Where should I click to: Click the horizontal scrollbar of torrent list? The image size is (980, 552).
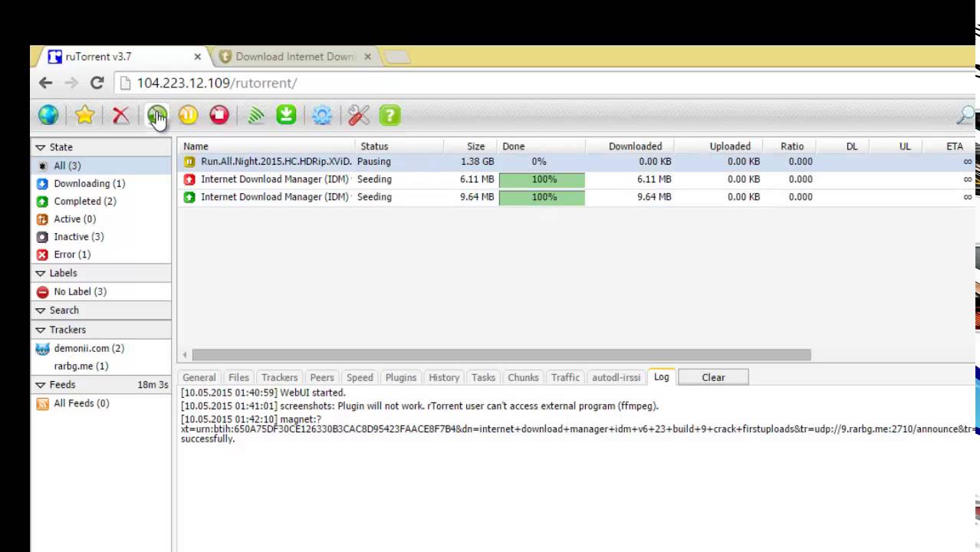click(x=502, y=355)
